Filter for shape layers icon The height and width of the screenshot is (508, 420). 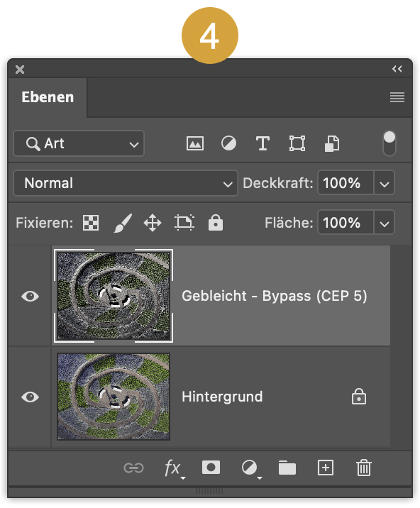(x=297, y=143)
